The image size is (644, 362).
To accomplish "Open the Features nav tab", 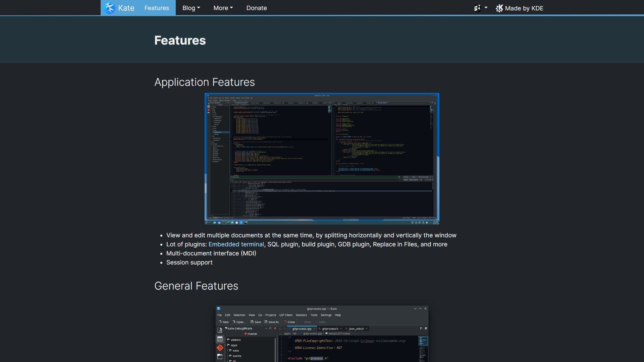I will [157, 8].
